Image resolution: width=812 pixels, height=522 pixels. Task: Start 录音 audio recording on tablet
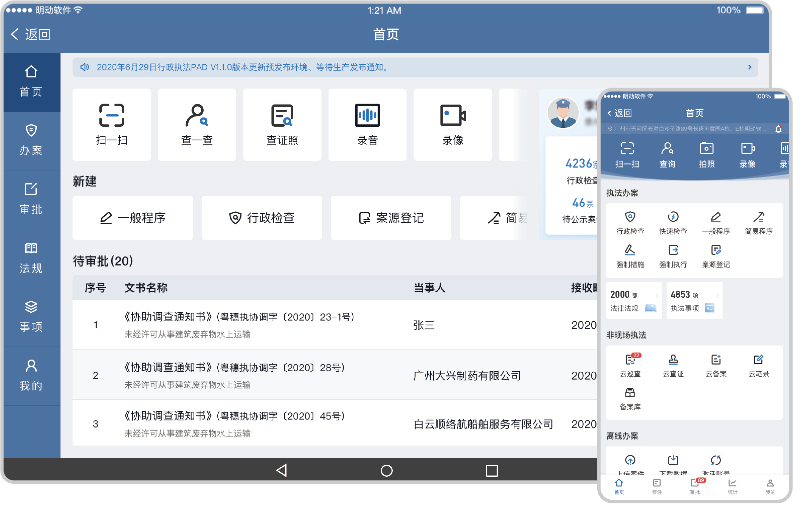point(367,115)
